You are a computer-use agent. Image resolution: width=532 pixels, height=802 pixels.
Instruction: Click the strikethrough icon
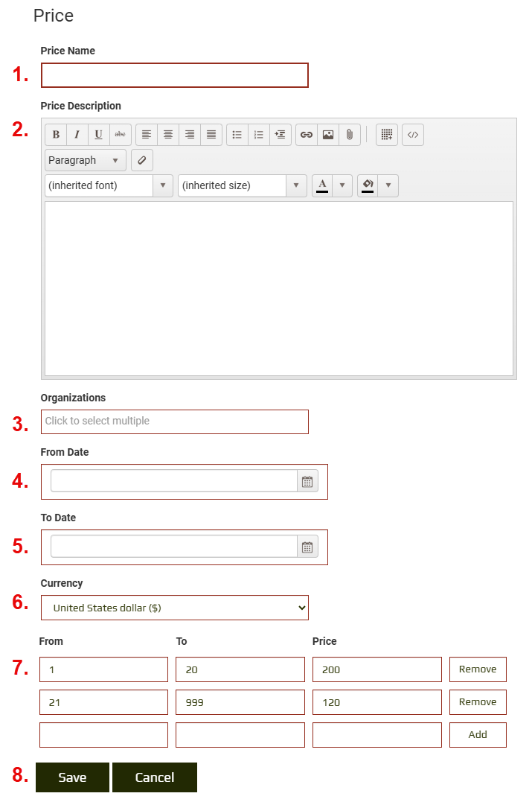click(120, 135)
